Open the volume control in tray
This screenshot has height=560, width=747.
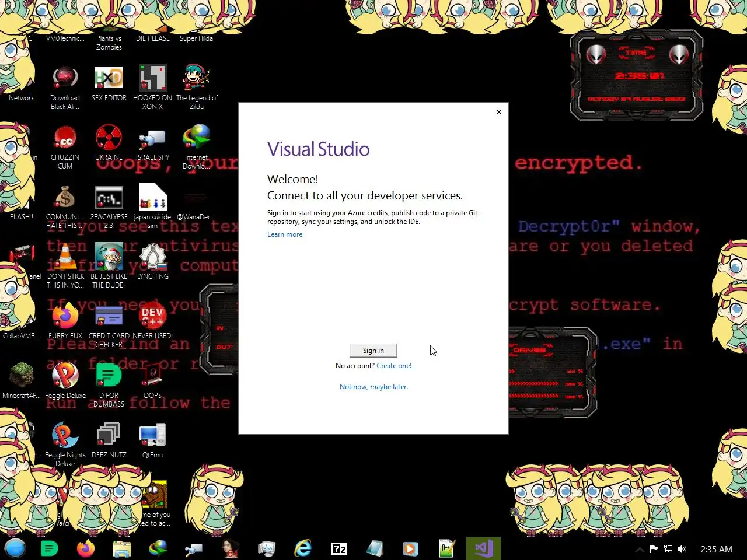point(682,549)
